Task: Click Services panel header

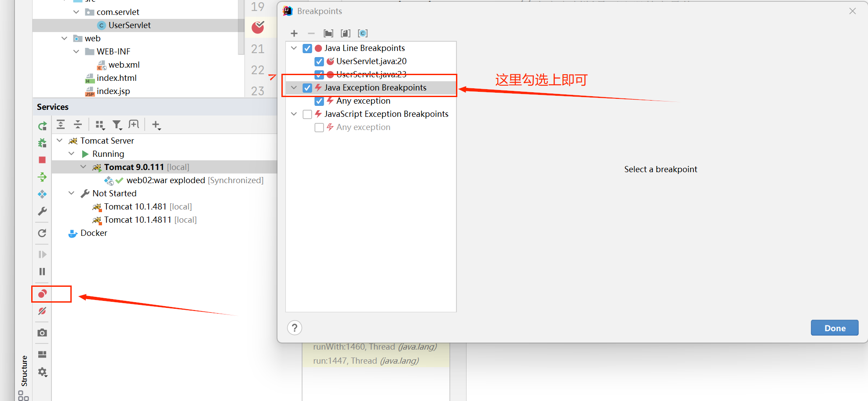Action: pyautogui.click(x=155, y=107)
